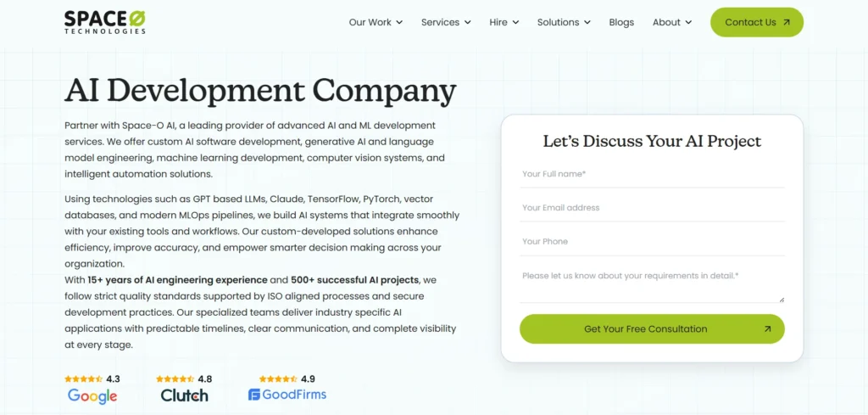Click the textarea resize handle corner
This screenshot has width=868, height=415.
point(782,300)
